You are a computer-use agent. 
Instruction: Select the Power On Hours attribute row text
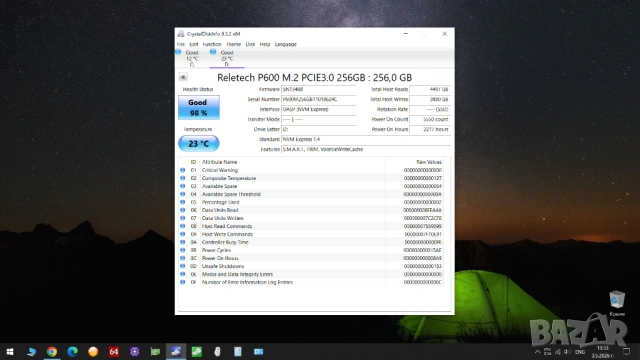coord(220,258)
